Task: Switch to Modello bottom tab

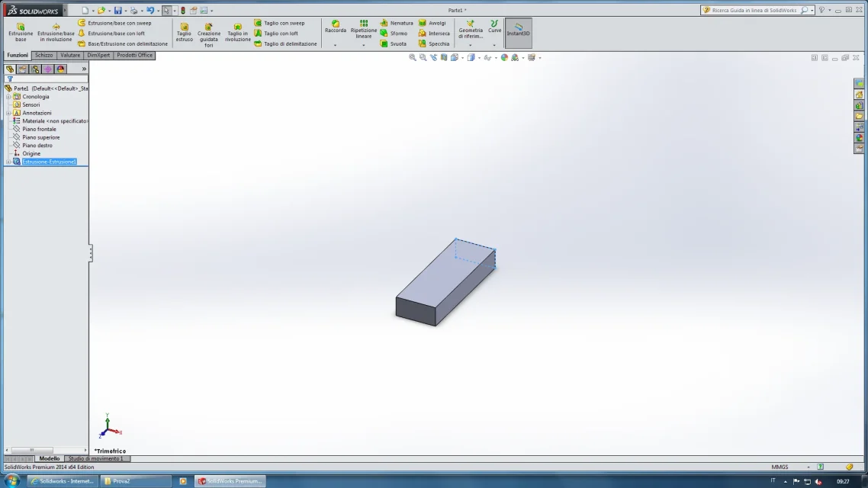Action: tap(50, 459)
